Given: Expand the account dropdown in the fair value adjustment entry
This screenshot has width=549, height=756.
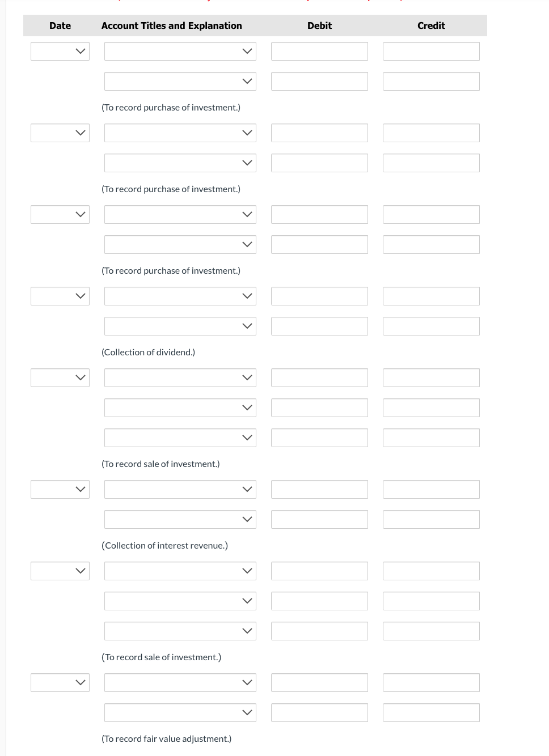Looking at the screenshot, I should 180,682.
